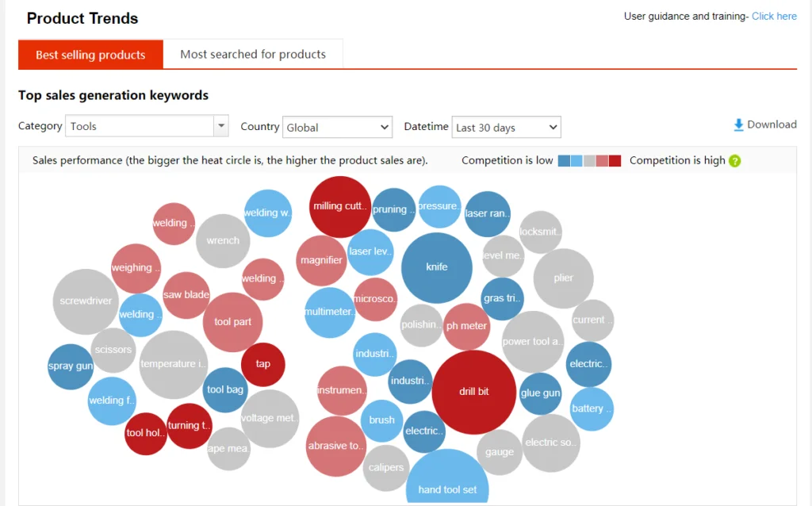Click the 'glue gun' bubble
812x506 pixels.
coord(540,393)
